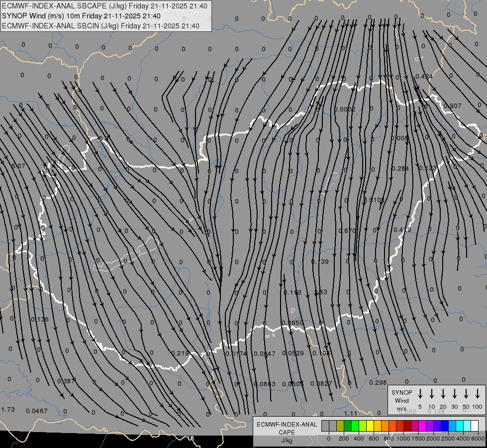Pick the dark green CAPE legend swatch
The image size is (487, 448).
pos(348,426)
